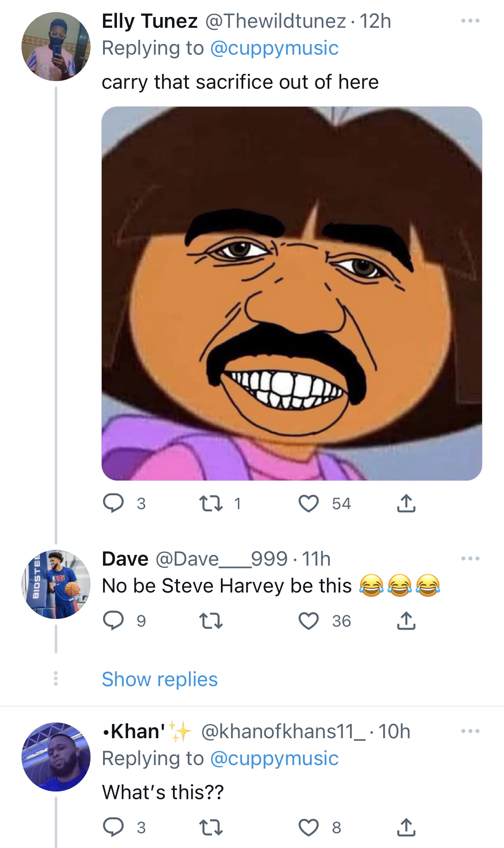Open @cuppymusic mention in Elly Tunez's reply
The image size is (504, 848).
(x=274, y=48)
